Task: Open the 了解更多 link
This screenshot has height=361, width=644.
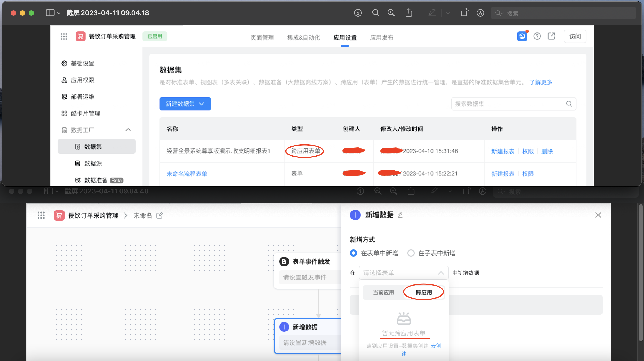Action: pos(541,82)
